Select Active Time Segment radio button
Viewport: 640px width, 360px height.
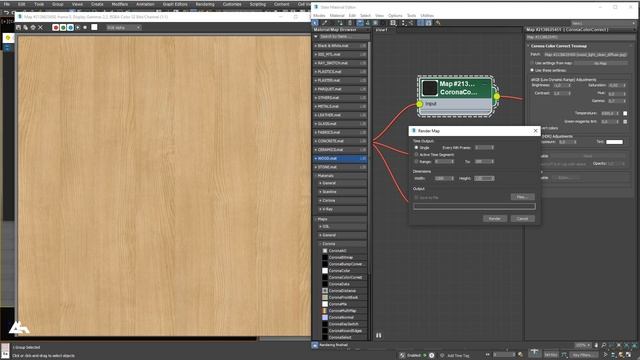click(x=416, y=155)
